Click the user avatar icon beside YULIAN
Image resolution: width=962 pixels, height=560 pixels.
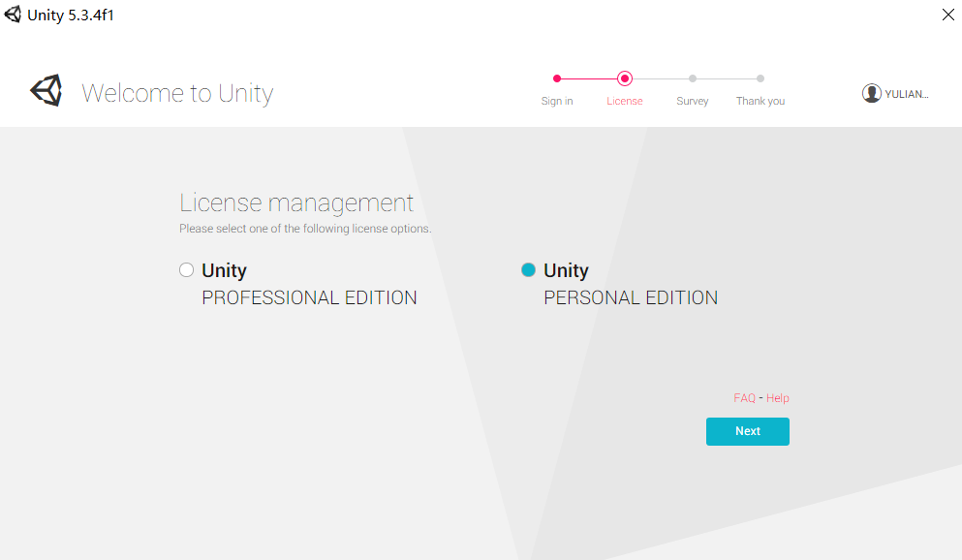tap(871, 93)
